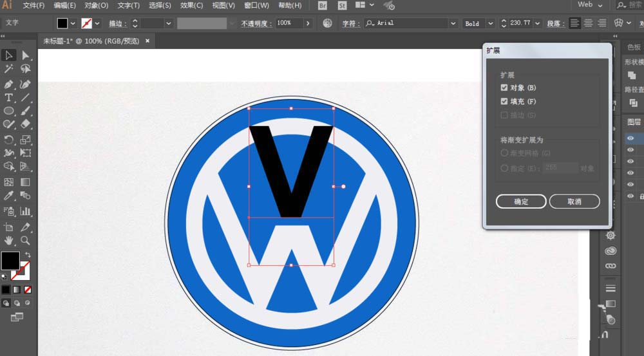Open the Arial font family dropdown
Image resolution: width=644 pixels, height=356 pixels.
[453, 23]
